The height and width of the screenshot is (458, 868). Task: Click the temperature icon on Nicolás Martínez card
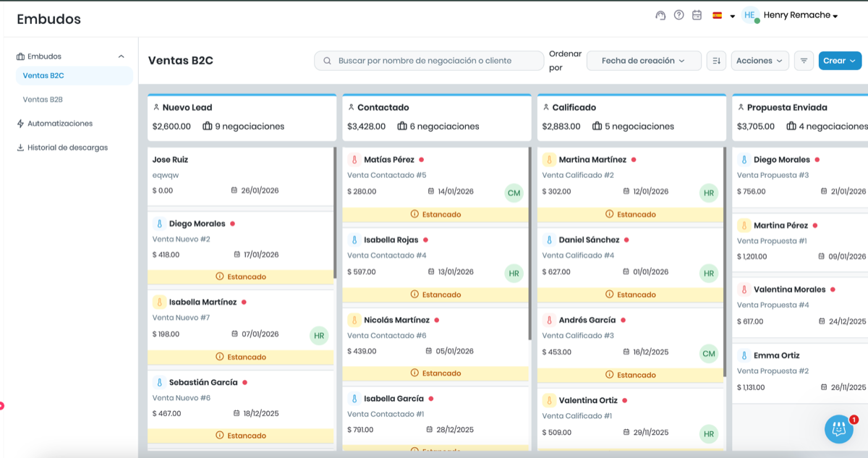pos(354,320)
